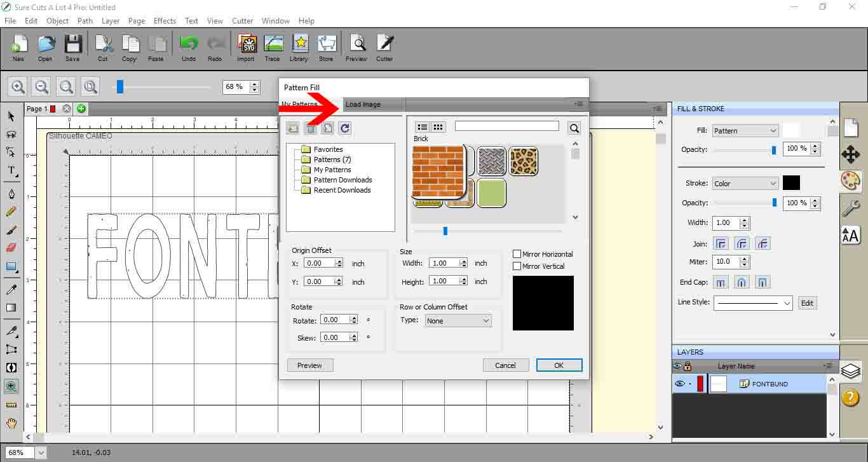Open the Style wrench panel
Image resolution: width=868 pixels, height=462 pixels.
coord(851,208)
